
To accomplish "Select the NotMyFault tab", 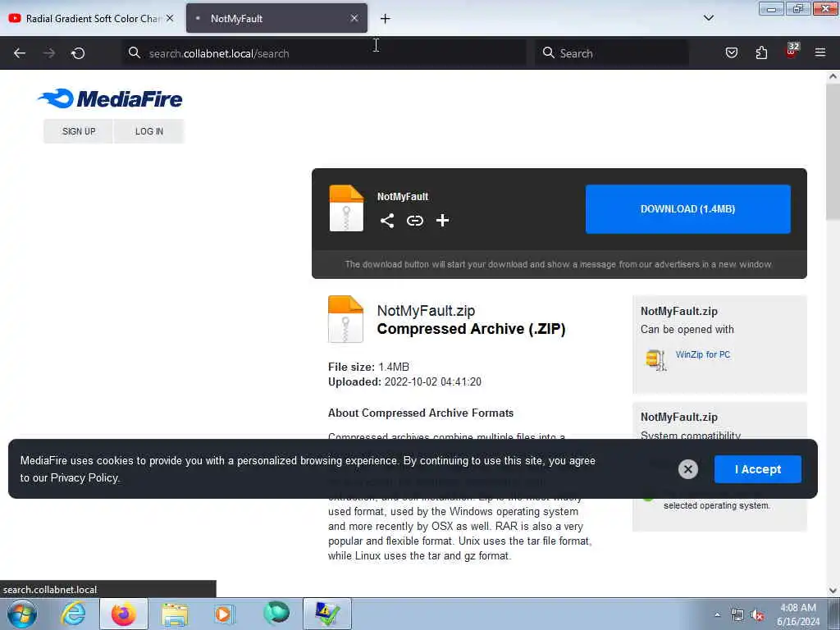I will (277, 18).
